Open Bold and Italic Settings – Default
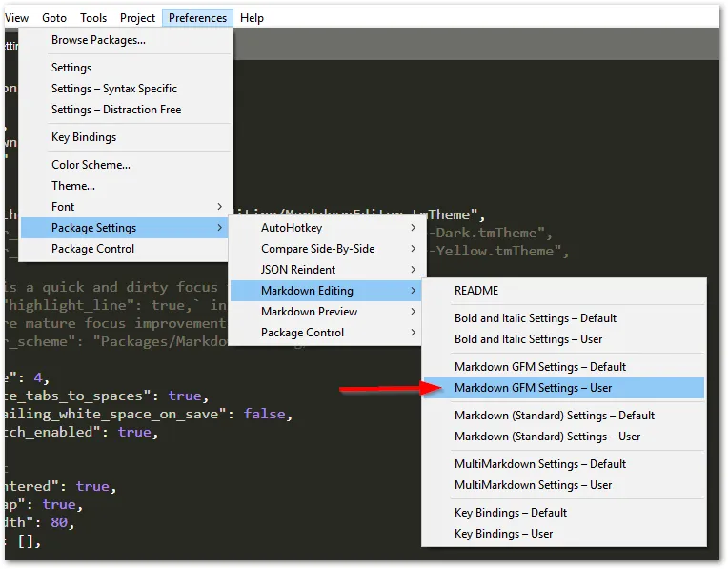The width and height of the screenshot is (728, 569). [564, 318]
